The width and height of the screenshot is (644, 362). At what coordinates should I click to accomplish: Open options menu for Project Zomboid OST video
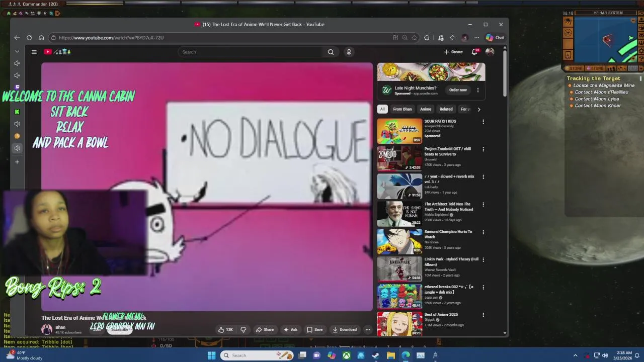coord(483,149)
